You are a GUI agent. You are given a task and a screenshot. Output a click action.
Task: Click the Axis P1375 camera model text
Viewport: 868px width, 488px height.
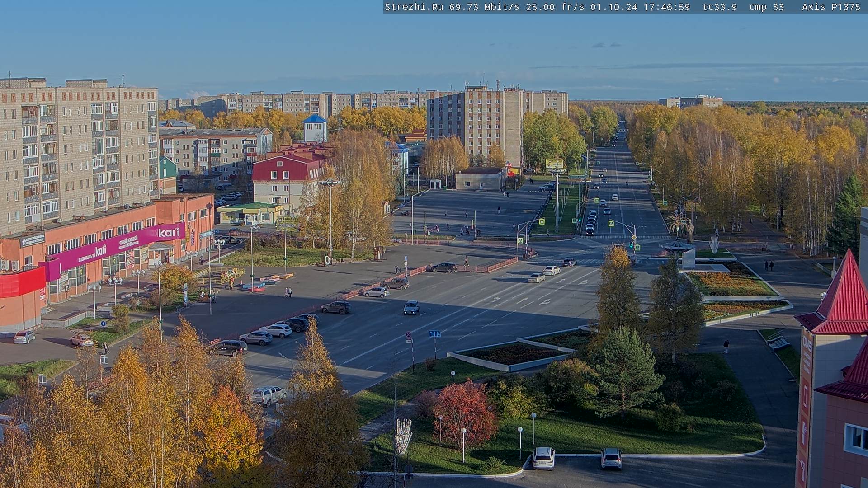(x=831, y=7)
